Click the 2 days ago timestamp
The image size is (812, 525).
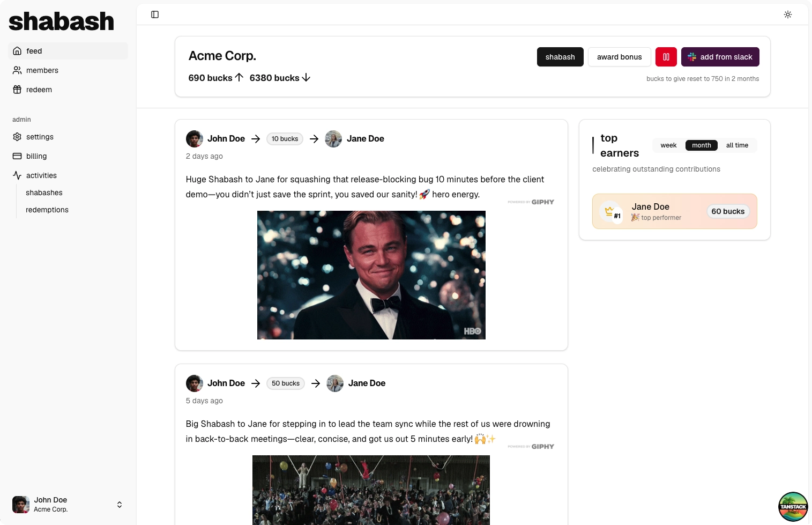coord(204,156)
